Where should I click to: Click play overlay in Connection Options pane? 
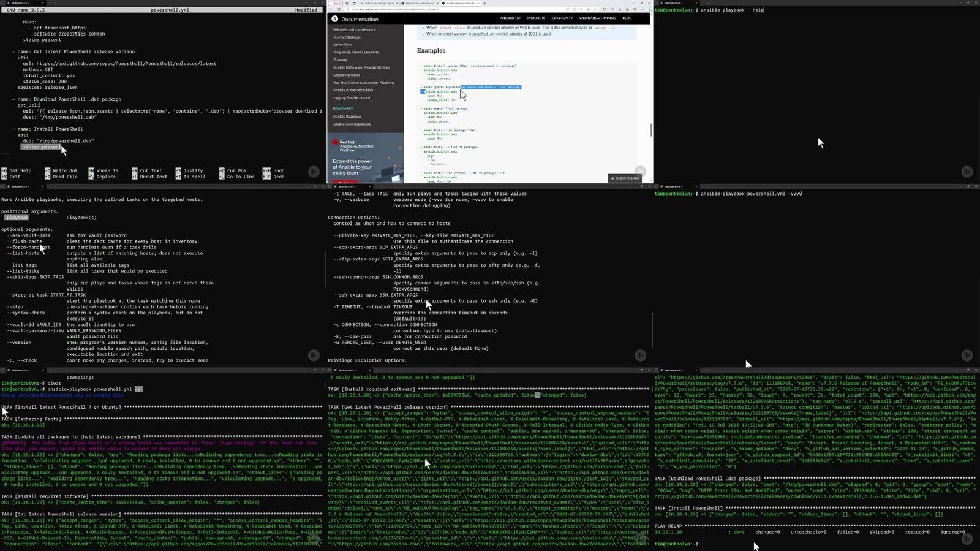point(640,355)
